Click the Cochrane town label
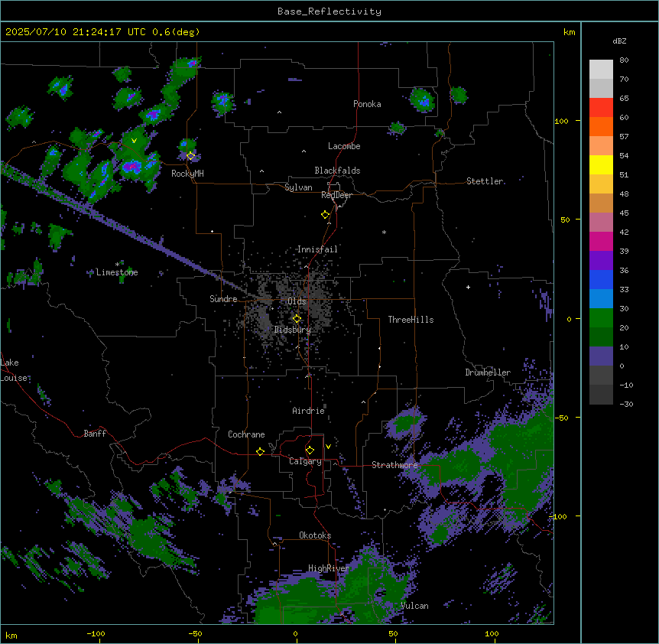Screen dimensions: 659x644 246,434
